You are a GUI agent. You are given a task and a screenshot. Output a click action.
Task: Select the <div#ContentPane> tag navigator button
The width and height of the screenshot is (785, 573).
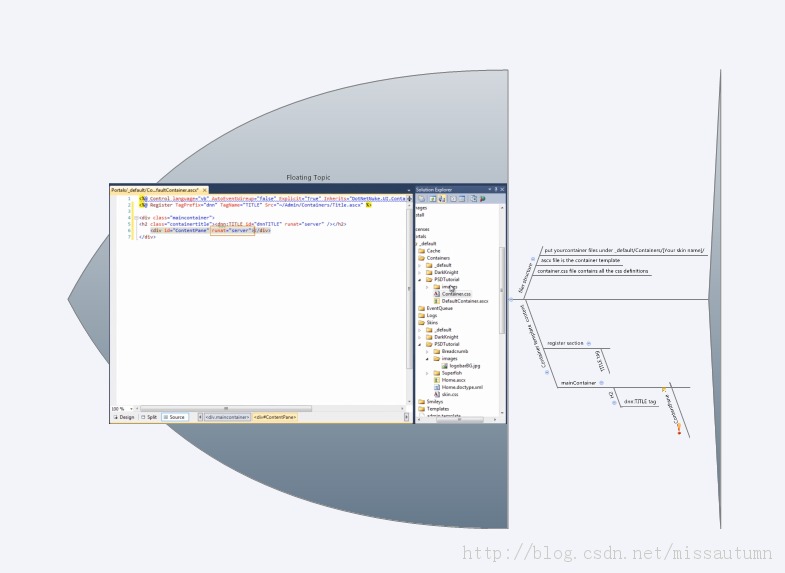click(275, 417)
